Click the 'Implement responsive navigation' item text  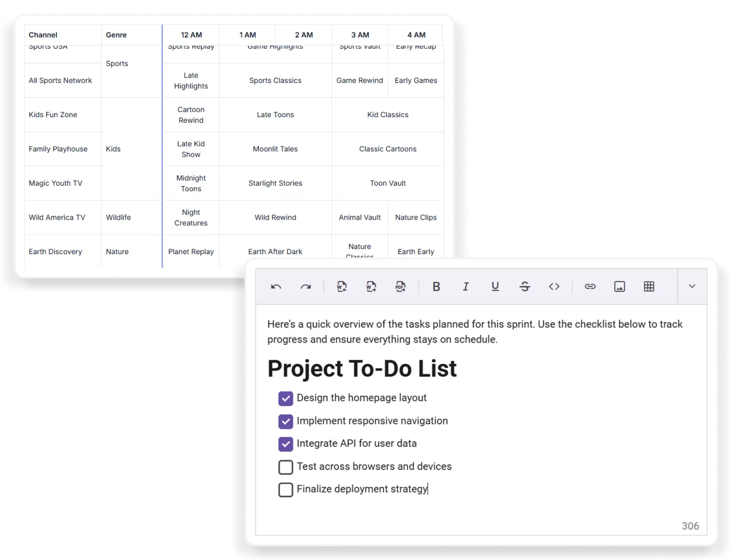tap(372, 421)
